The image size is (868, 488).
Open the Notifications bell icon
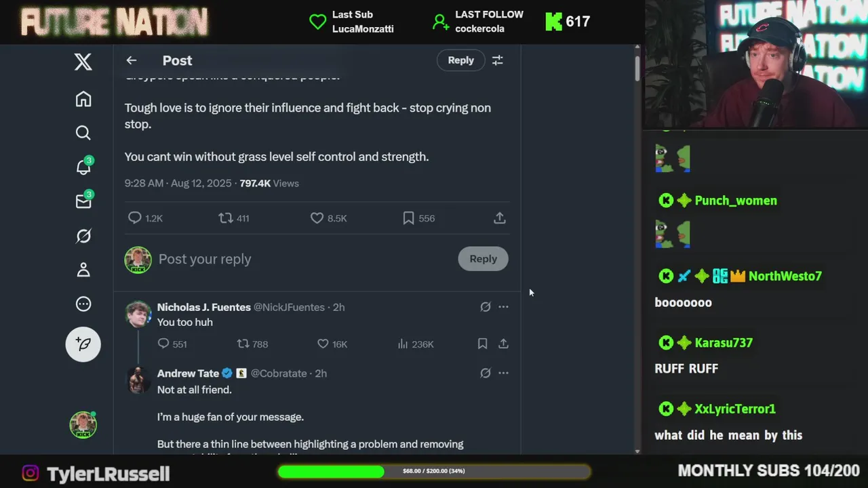(83, 167)
